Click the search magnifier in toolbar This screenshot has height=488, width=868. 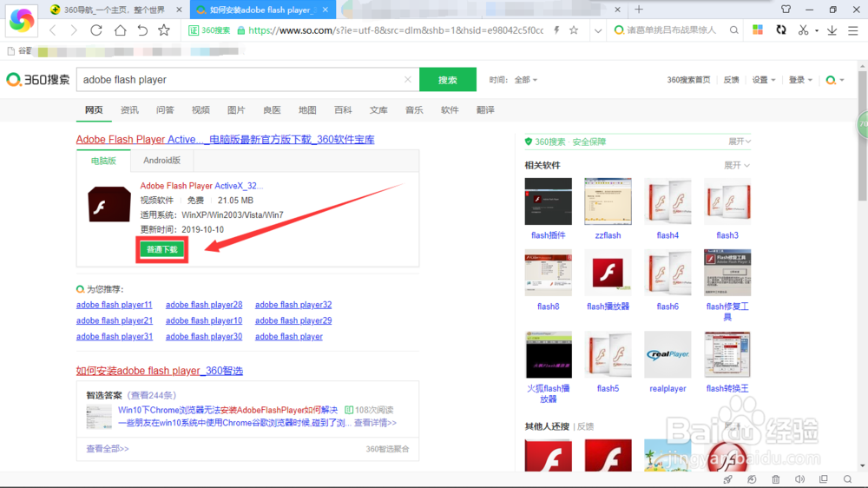(734, 30)
